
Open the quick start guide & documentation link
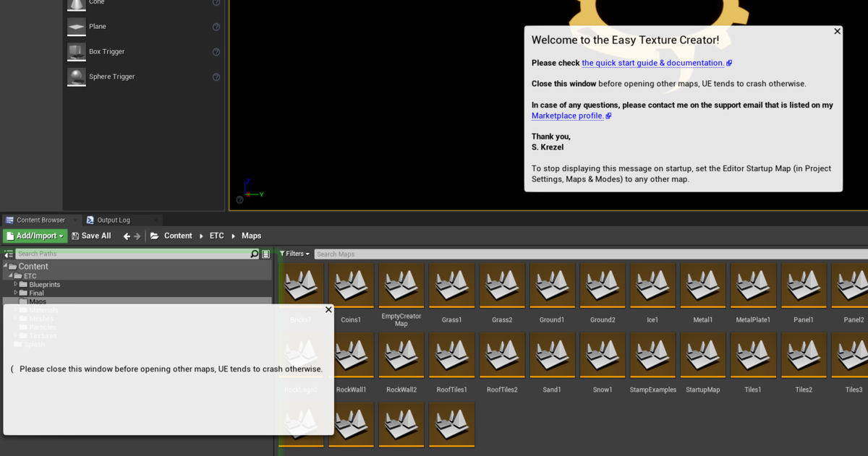[657, 63]
